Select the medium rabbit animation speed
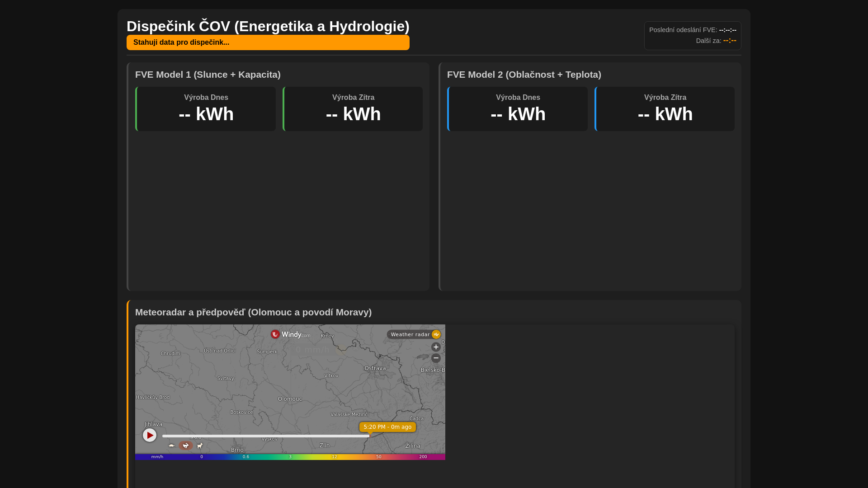The height and width of the screenshot is (488, 868). 186,446
